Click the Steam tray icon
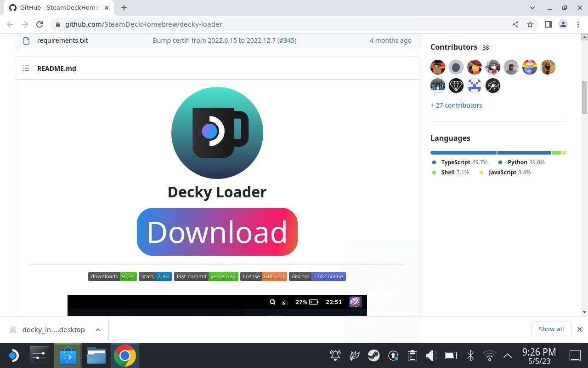 coord(373,356)
